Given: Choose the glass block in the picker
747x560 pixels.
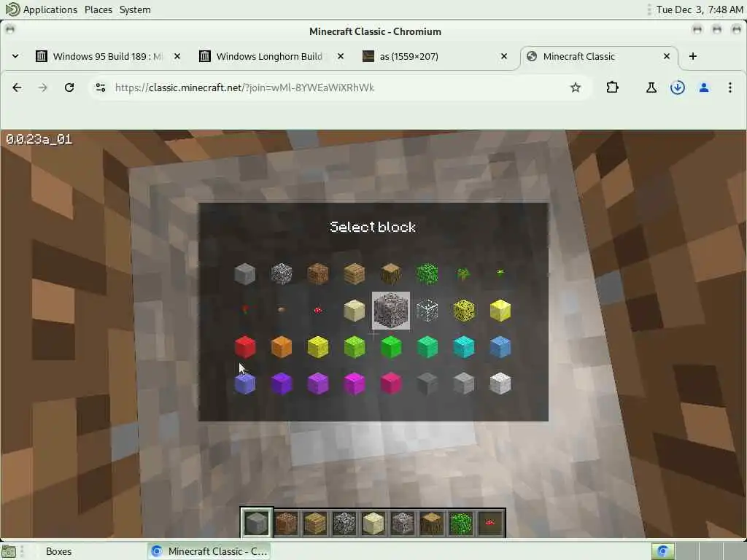Looking at the screenshot, I should [x=427, y=311].
